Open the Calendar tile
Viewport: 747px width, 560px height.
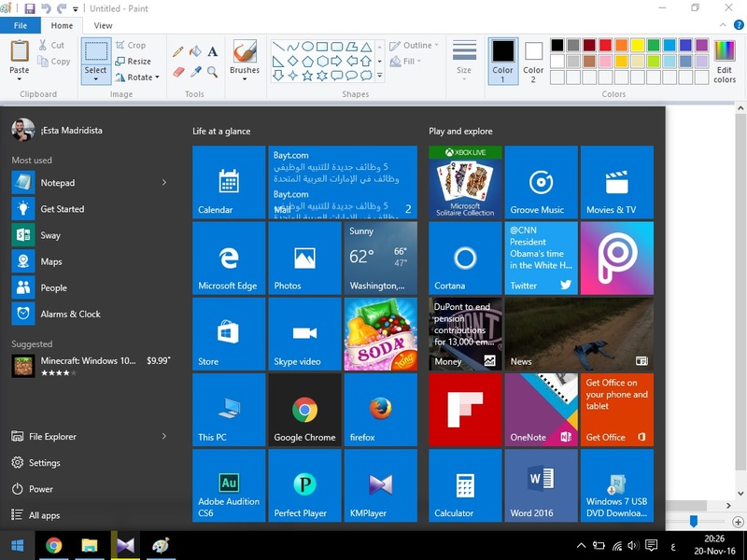(x=229, y=182)
